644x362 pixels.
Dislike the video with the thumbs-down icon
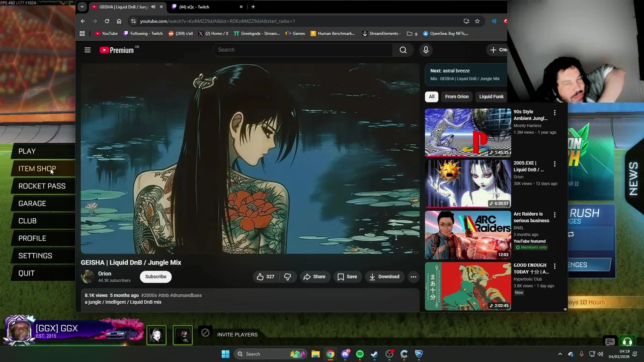(287, 277)
